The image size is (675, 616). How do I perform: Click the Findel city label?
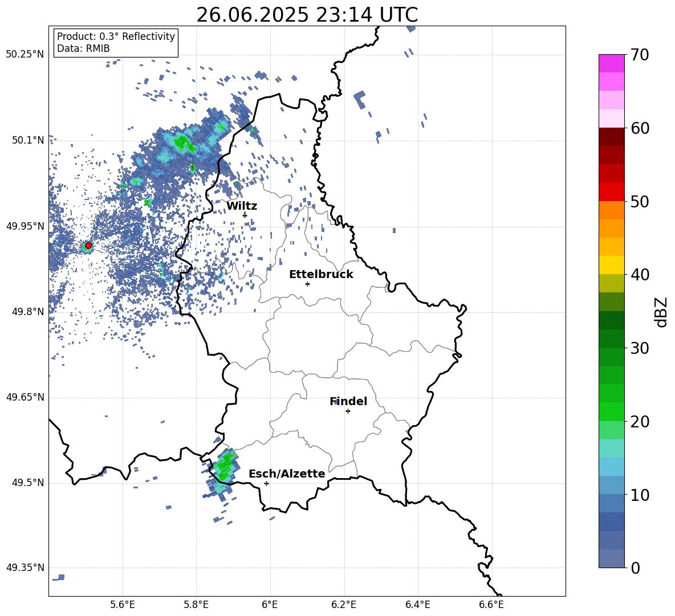[348, 401]
